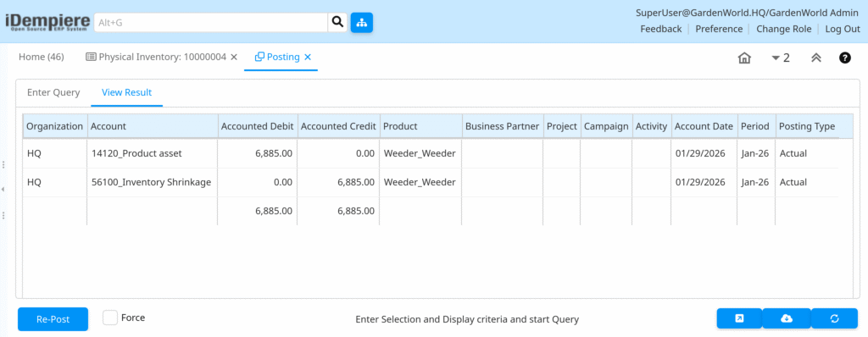Select the View Result tab
The width and height of the screenshot is (868, 337).
coord(127,92)
